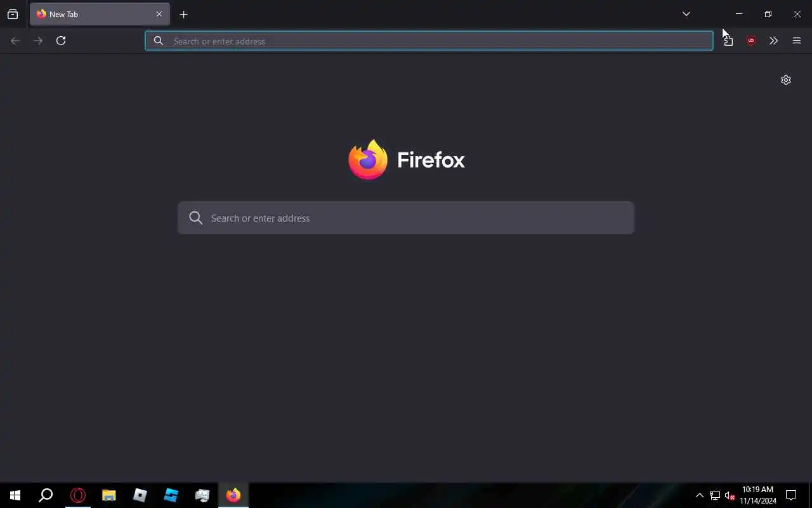This screenshot has height=508, width=812.
Task: Open the Firefox application hamburger menu
Action: click(x=797, y=41)
